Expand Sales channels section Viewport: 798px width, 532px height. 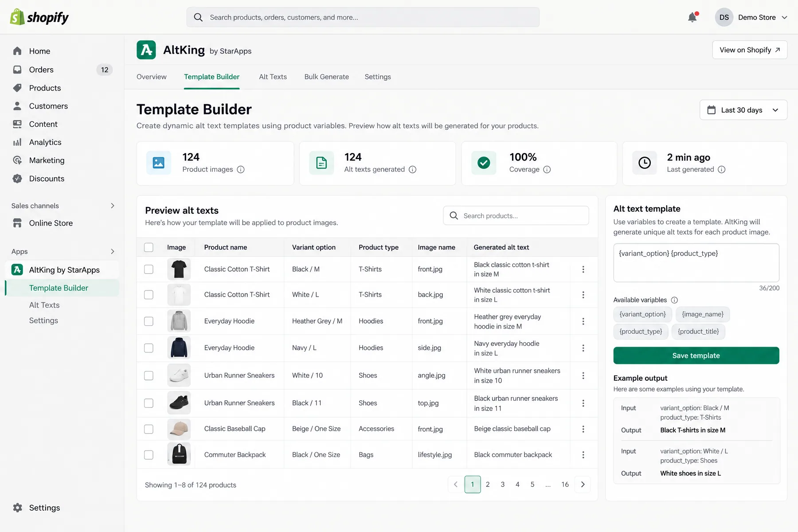click(x=113, y=206)
